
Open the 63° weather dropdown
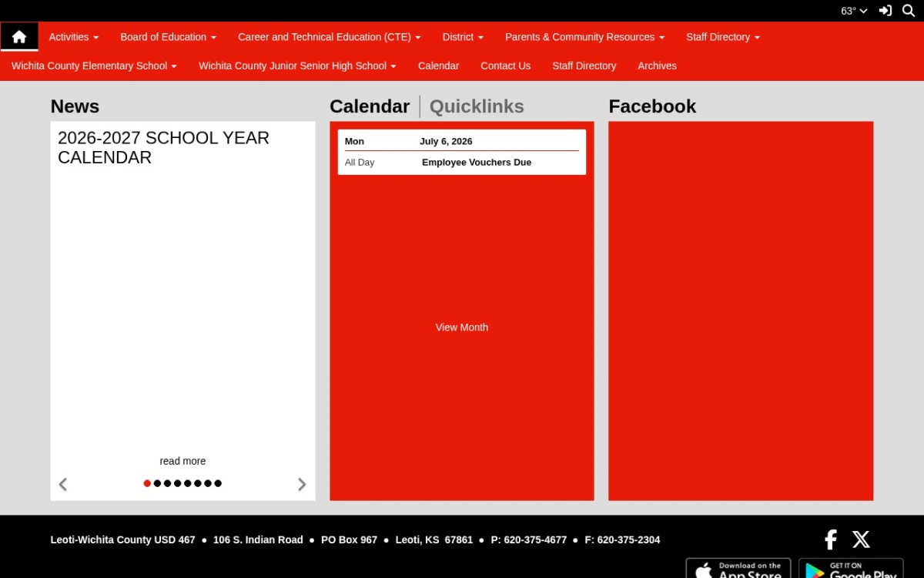[854, 11]
